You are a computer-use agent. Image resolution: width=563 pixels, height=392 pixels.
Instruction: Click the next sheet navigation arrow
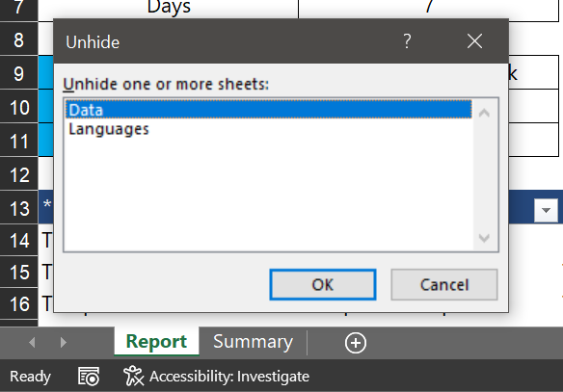64,342
